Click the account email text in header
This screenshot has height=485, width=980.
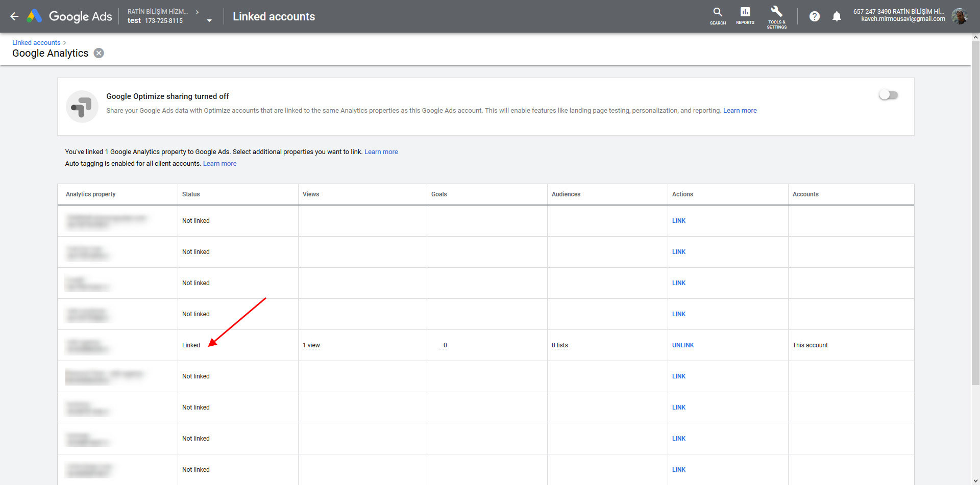[903, 19]
